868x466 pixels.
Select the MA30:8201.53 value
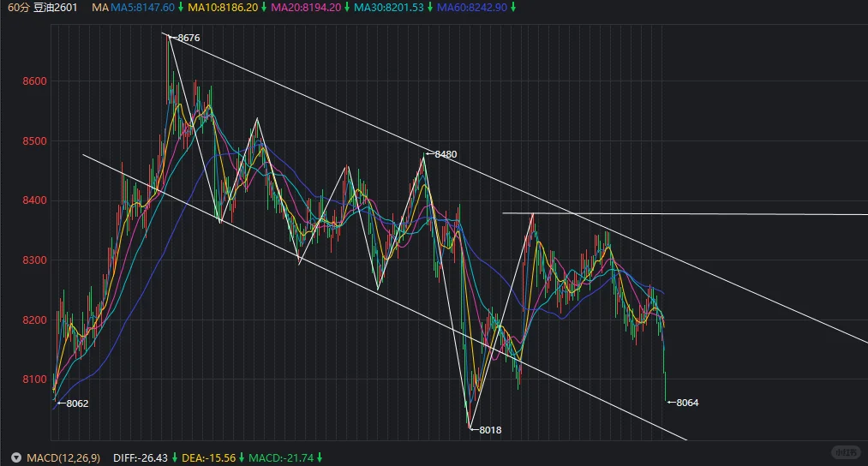coord(389,7)
